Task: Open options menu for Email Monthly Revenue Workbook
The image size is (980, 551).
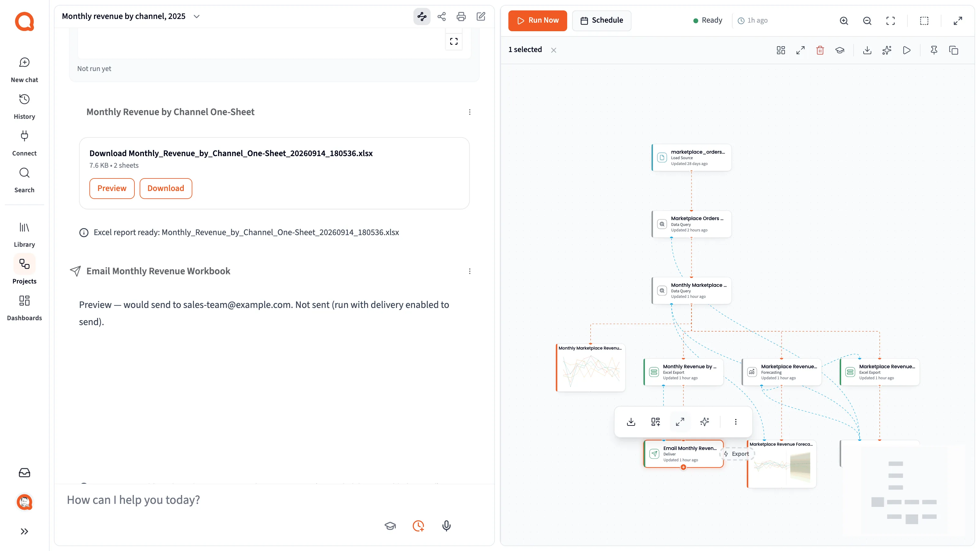Action: pos(469,271)
